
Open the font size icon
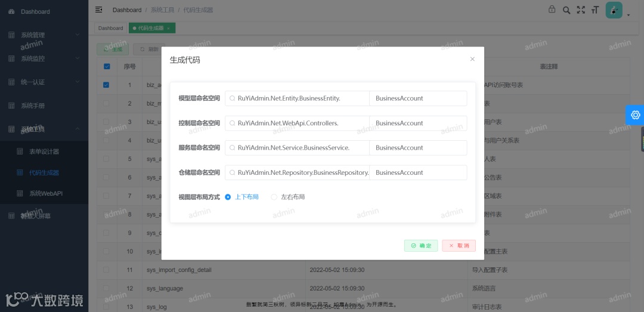coord(595,10)
